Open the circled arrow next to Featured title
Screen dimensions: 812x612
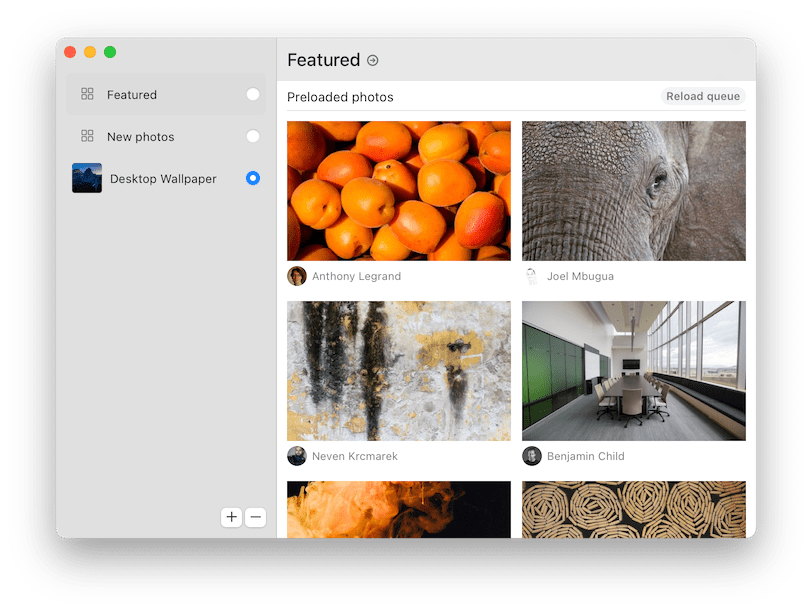372,61
